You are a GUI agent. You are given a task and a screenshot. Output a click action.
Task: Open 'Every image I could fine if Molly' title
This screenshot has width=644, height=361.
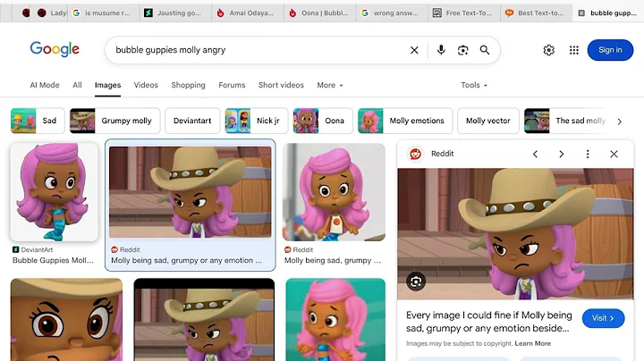488,322
